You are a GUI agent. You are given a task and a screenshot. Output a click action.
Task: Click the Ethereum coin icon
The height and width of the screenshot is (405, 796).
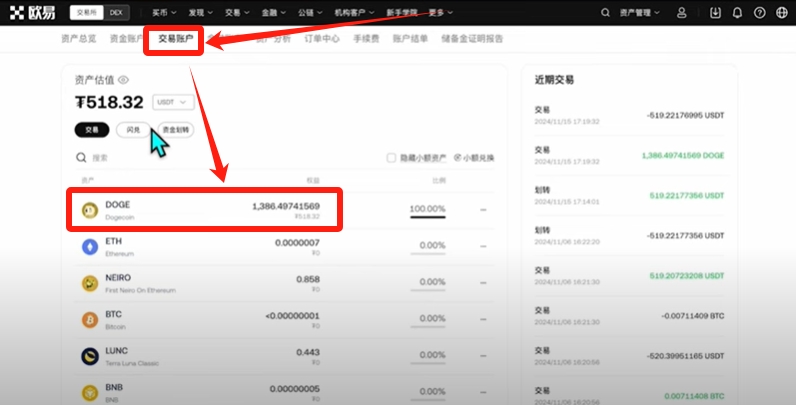pyautogui.click(x=90, y=247)
